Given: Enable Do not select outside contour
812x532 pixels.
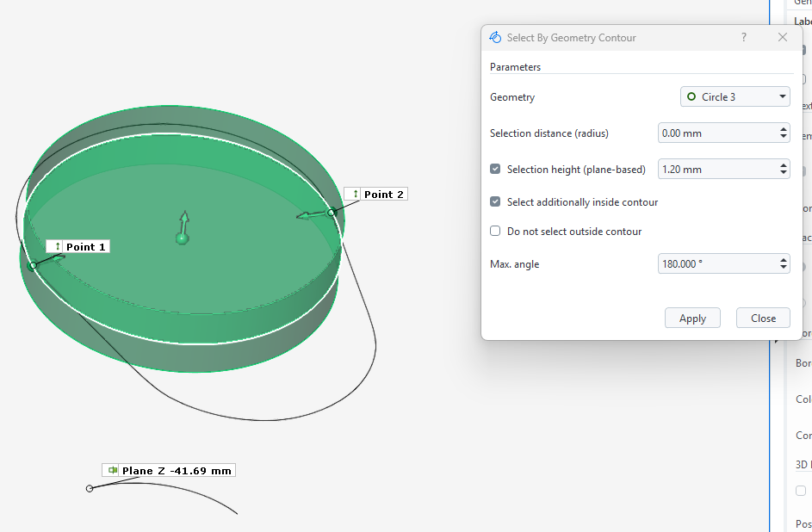Looking at the screenshot, I should [x=495, y=232].
